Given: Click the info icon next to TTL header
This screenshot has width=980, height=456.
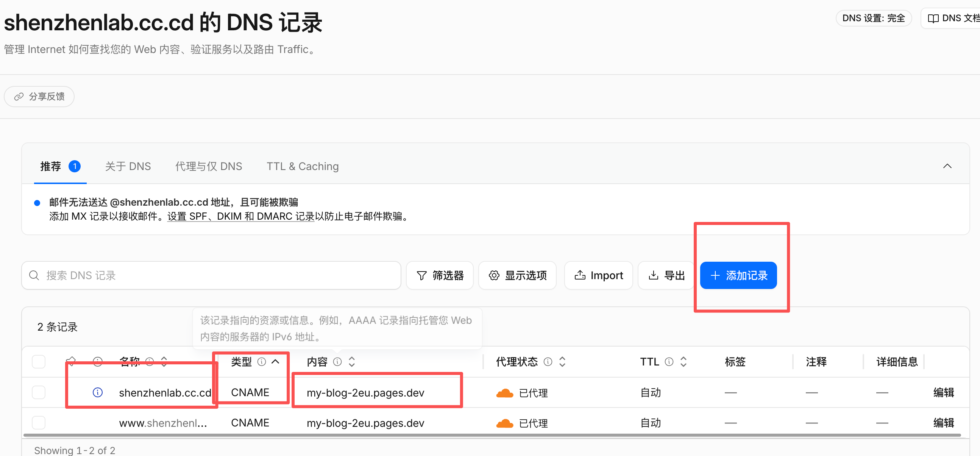Looking at the screenshot, I should [x=669, y=362].
